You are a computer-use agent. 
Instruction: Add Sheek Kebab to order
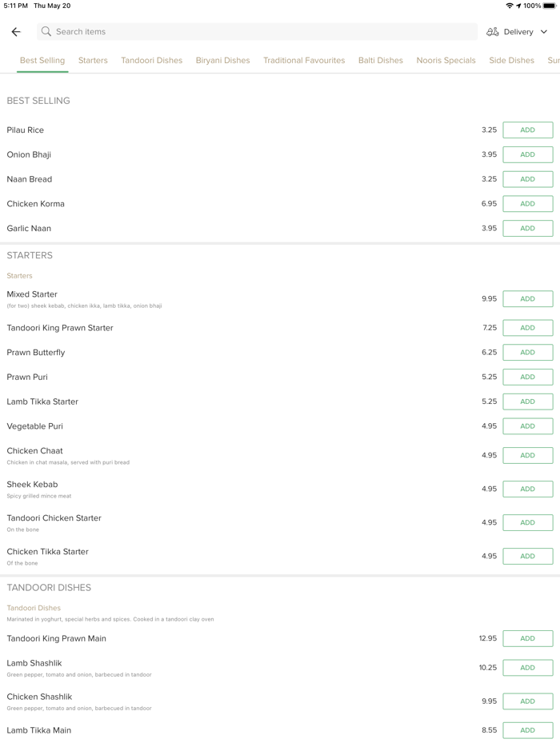[x=527, y=489]
